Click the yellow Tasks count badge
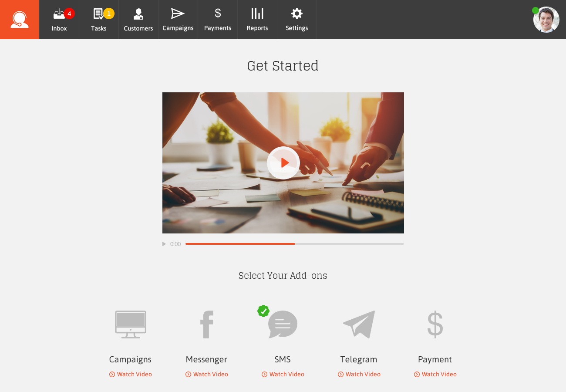 click(109, 14)
